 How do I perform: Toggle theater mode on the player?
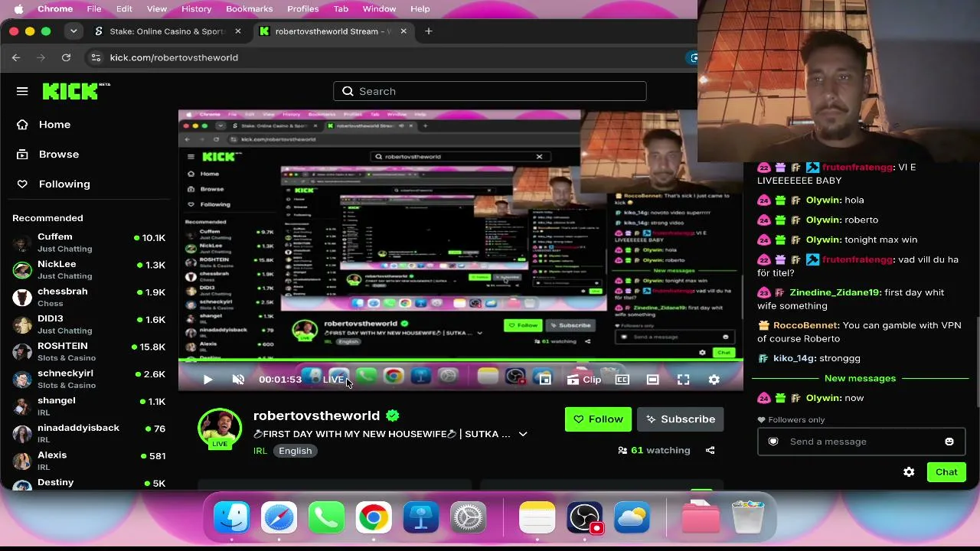click(652, 380)
